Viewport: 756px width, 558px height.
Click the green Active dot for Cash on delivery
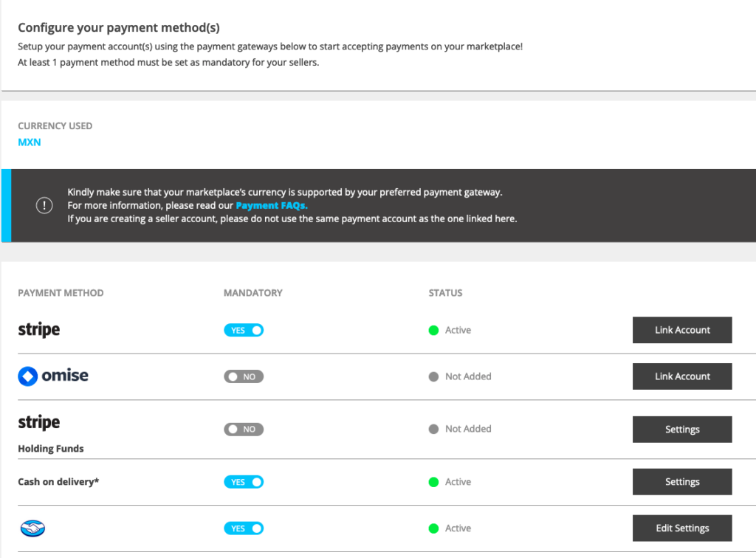tap(433, 482)
